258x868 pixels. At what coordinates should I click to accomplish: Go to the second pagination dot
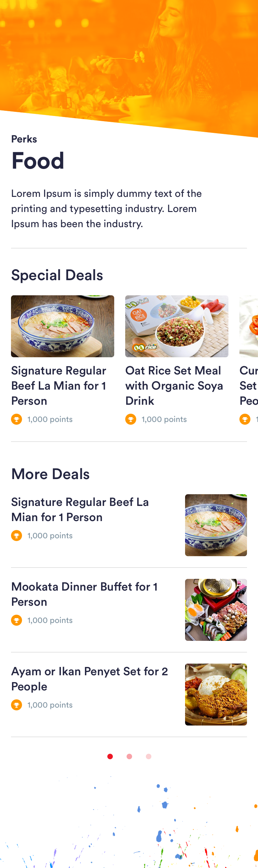(129, 756)
